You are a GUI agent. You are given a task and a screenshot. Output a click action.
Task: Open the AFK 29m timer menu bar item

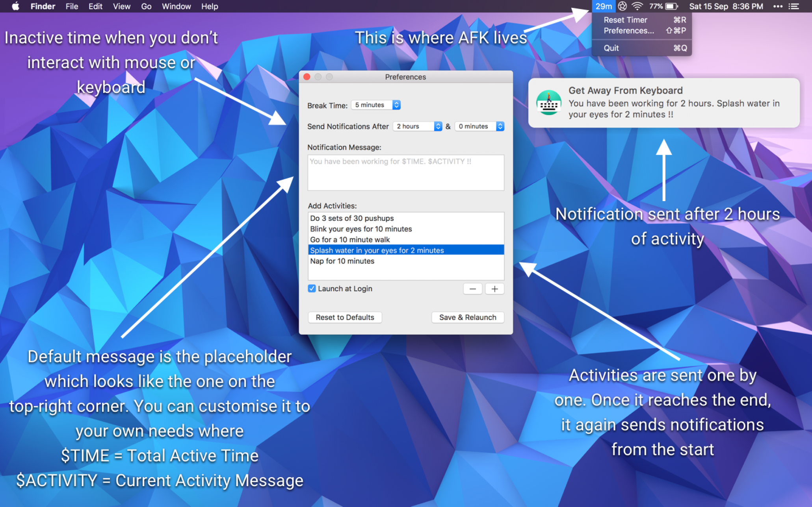click(x=604, y=6)
